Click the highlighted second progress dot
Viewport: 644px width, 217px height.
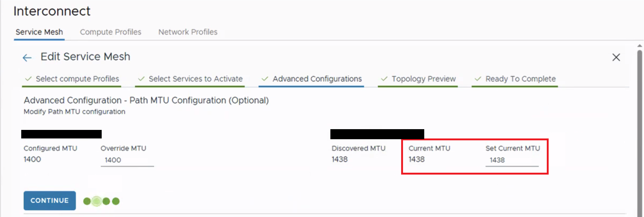96,201
